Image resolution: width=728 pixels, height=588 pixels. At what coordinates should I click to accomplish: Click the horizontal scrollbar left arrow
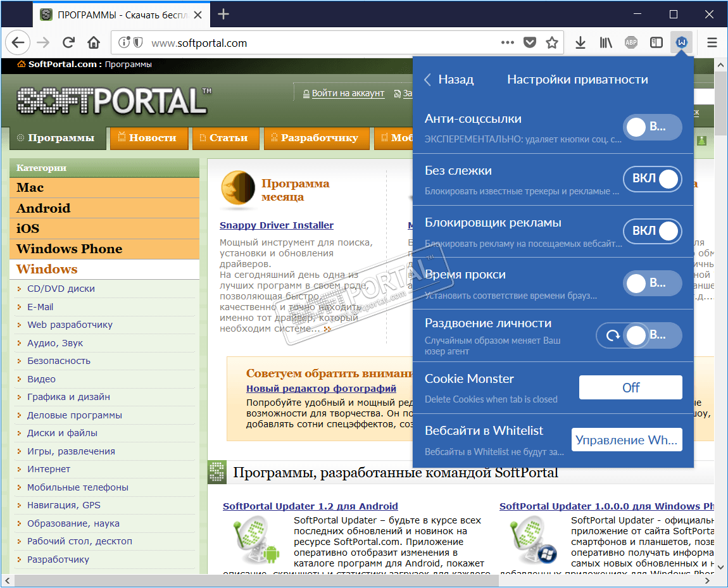pos(7,580)
